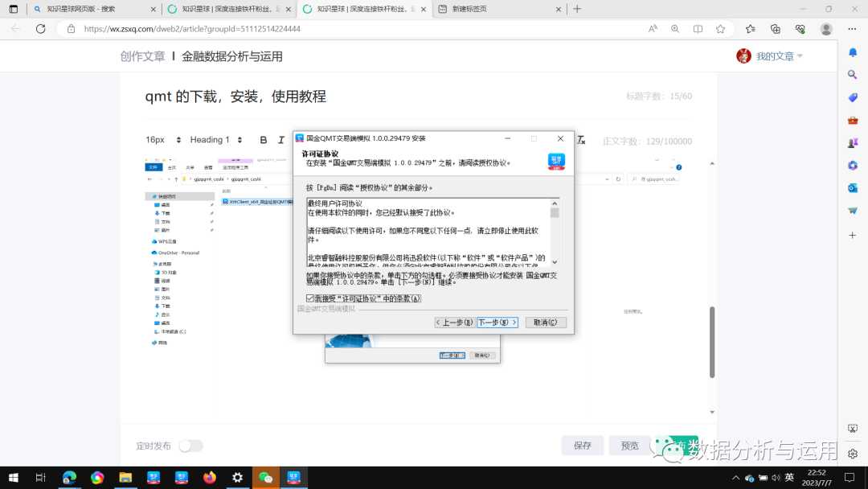Open Edge from the taskbar
This screenshot has height=489, width=868.
(69, 478)
